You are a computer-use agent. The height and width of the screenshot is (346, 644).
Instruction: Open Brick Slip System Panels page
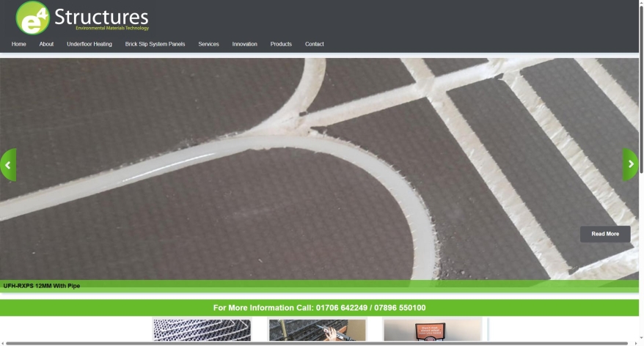click(155, 44)
